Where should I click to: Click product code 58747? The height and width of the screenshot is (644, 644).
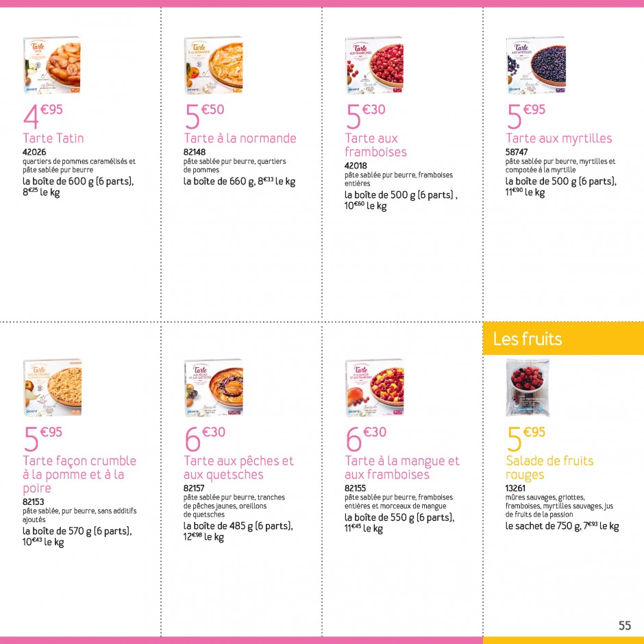[x=517, y=152]
